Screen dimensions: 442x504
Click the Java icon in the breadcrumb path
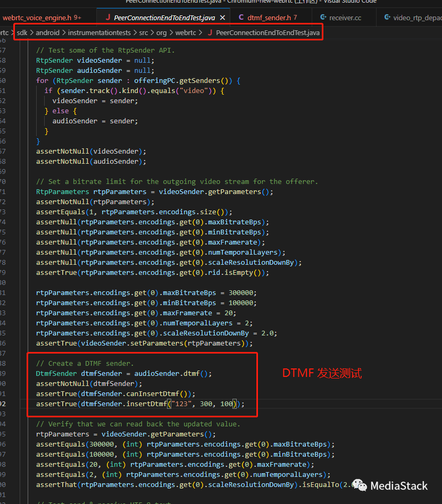(x=210, y=33)
